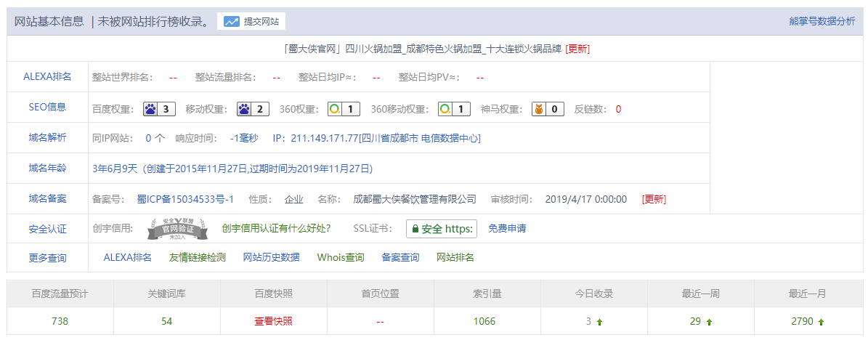The height and width of the screenshot is (340, 868).
Task: Click 神马权重 value 0
Action: click(554, 109)
